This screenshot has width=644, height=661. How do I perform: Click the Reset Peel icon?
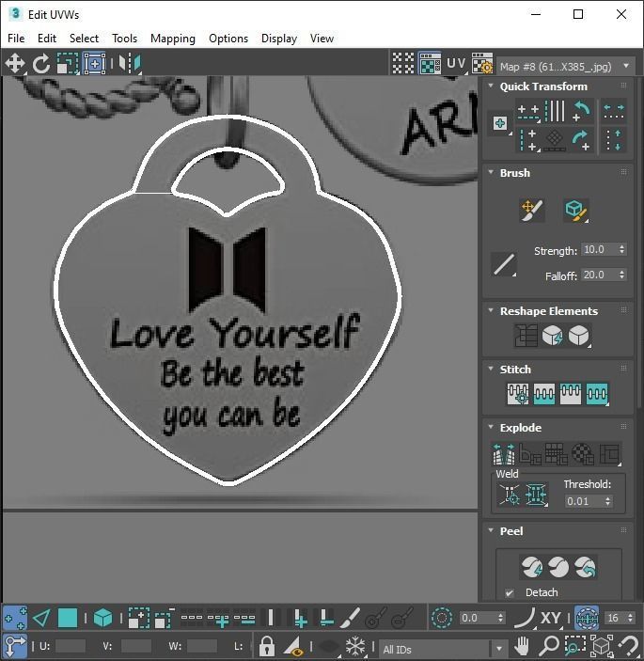pos(585,567)
